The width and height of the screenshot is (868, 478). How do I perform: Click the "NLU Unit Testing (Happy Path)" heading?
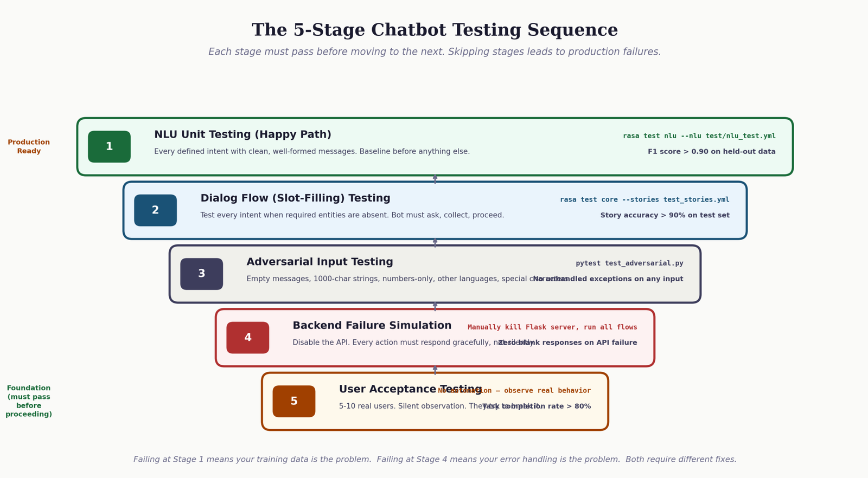pyautogui.click(x=242, y=135)
